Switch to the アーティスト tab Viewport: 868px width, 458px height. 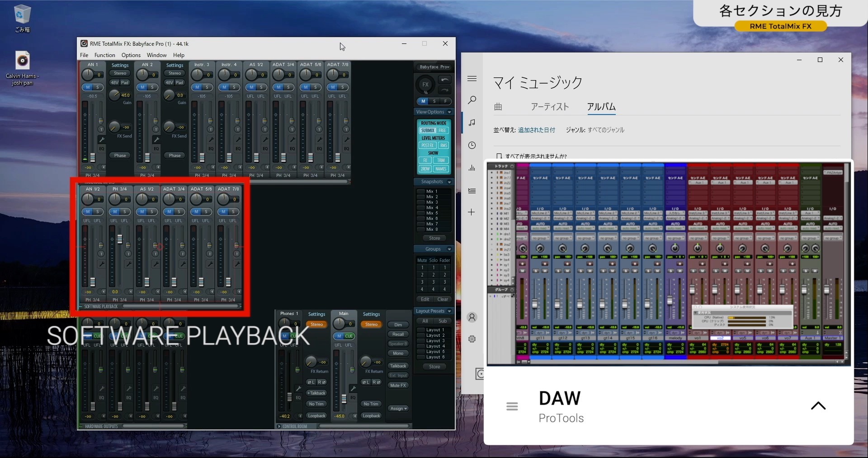(550, 107)
